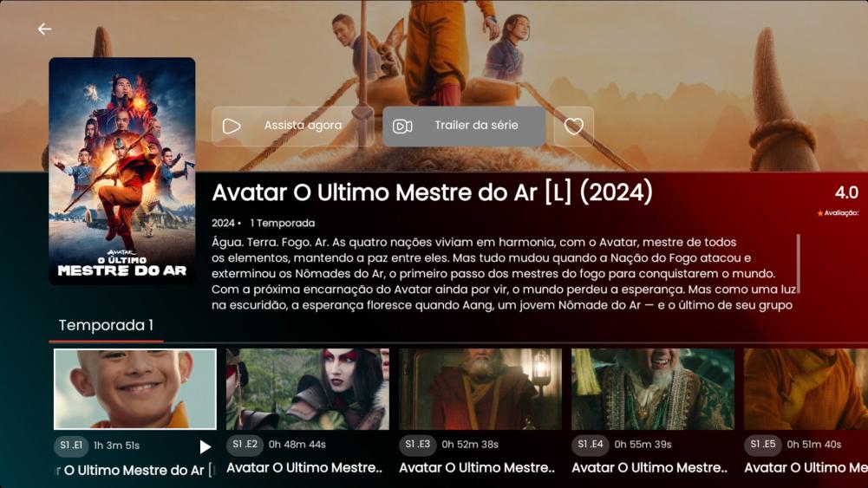
Task: Click the camera icon for series trailer
Action: click(x=402, y=127)
